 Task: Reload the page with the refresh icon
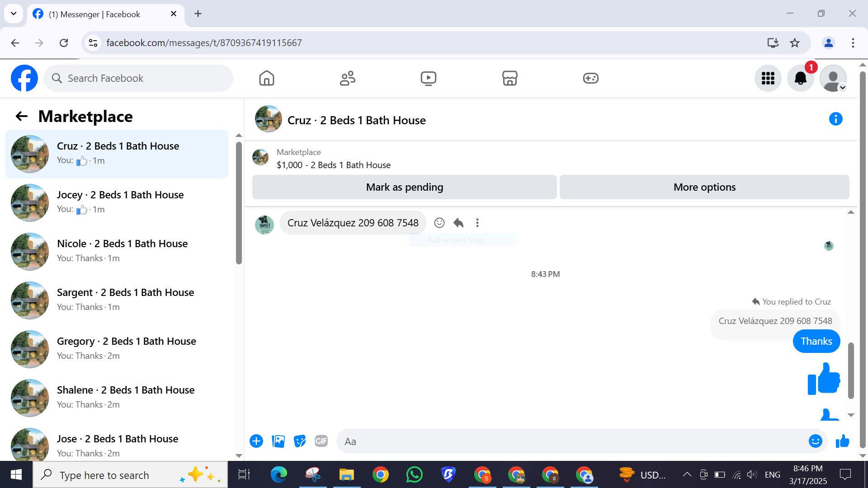coord(64,43)
